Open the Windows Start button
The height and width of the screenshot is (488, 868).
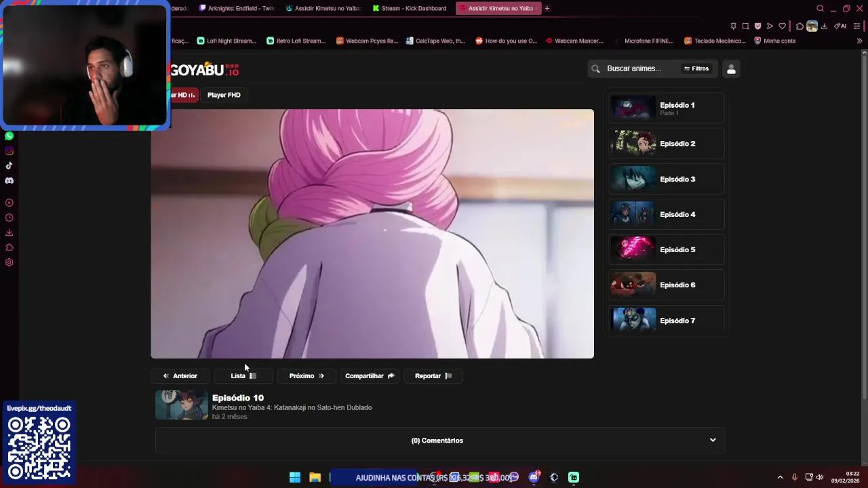(295, 477)
